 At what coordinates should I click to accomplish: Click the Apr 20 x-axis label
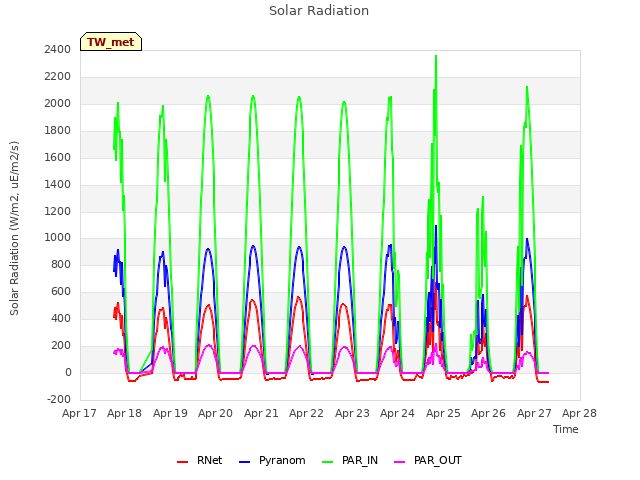pyautogui.click(x=216, y=413)
